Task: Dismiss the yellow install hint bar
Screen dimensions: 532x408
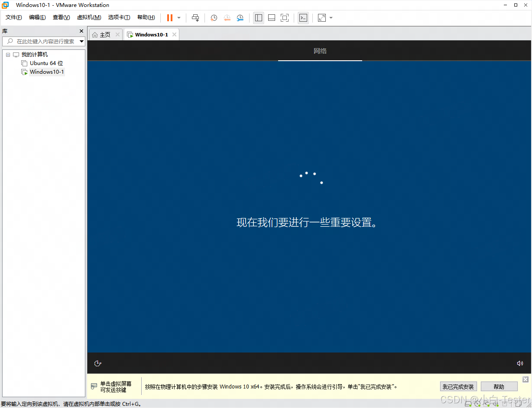Action: click(x=526, y=379)
